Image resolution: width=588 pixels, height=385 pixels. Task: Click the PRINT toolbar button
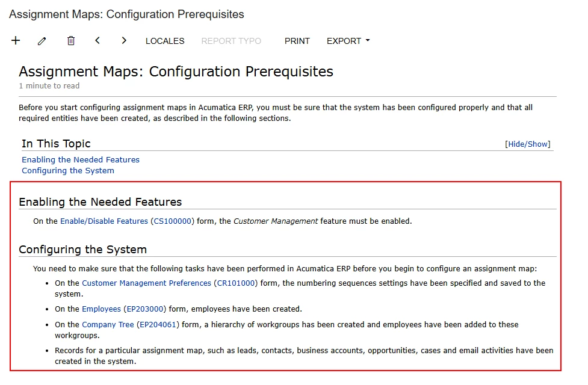coord(297,41)
